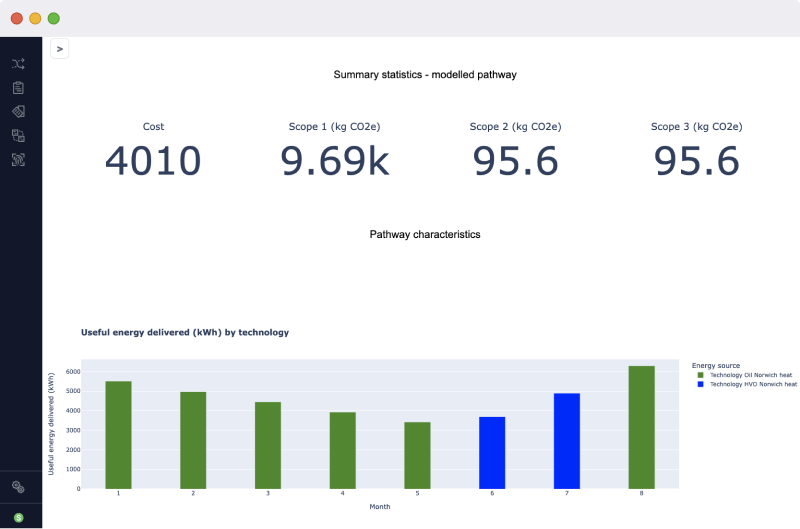Viewport: 800px width, 529px height.
Task: Open the gears settings icon
Action: coord(18,486)
